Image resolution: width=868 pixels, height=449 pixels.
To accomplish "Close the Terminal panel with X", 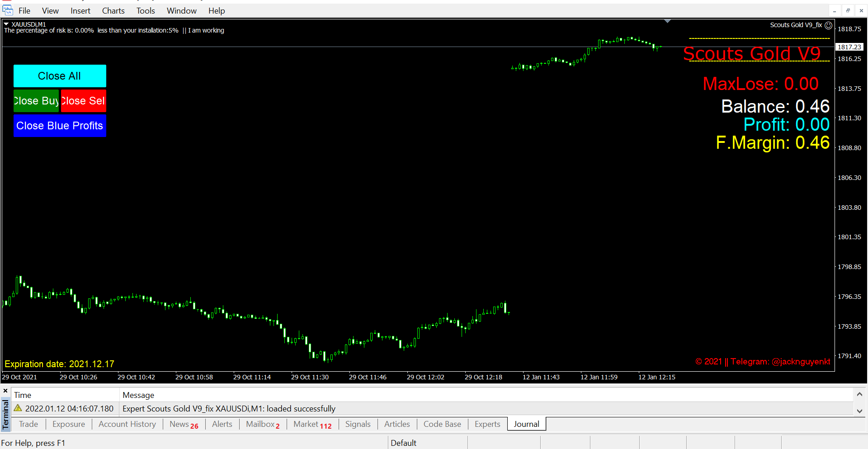I will (x=5, y=391).
